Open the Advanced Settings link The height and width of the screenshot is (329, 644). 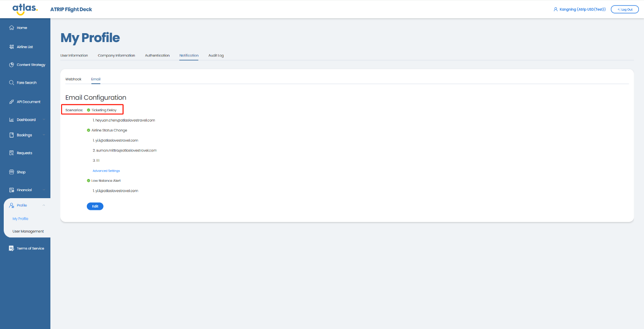tap(106, 171)
